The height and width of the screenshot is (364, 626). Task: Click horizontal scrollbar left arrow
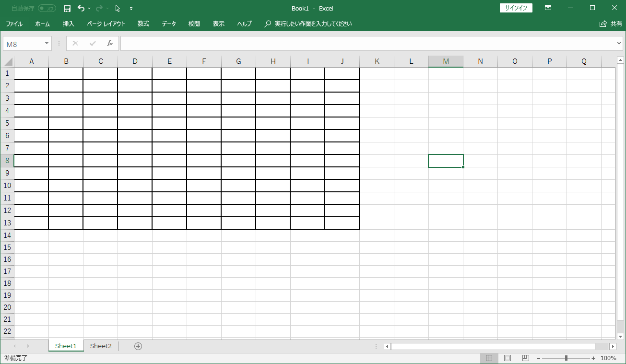tap(387, 346)
